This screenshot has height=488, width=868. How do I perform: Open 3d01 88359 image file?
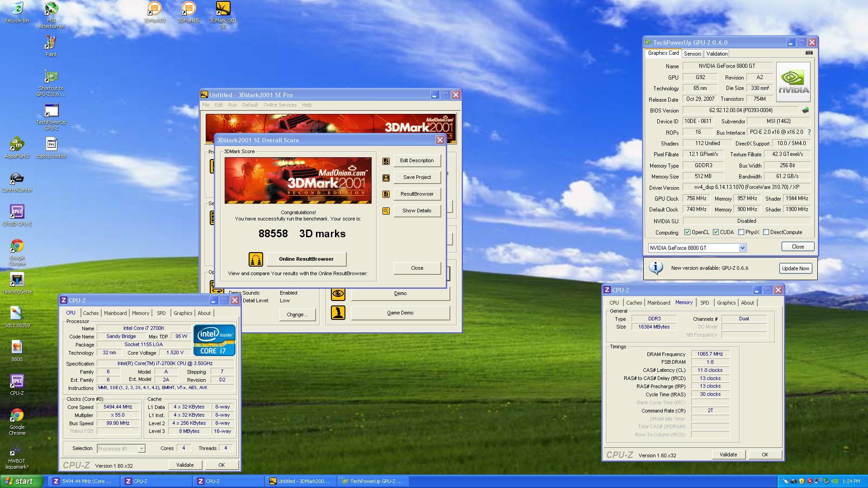[17, 317]
